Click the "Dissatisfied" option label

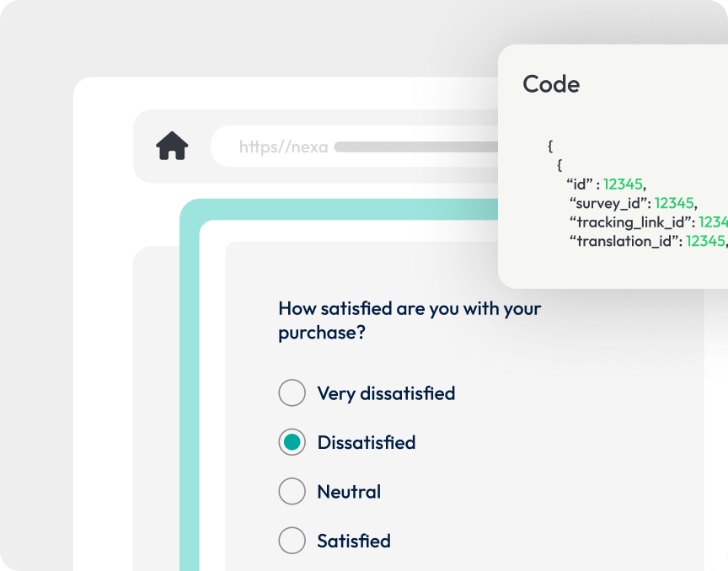tap(366, 442)
